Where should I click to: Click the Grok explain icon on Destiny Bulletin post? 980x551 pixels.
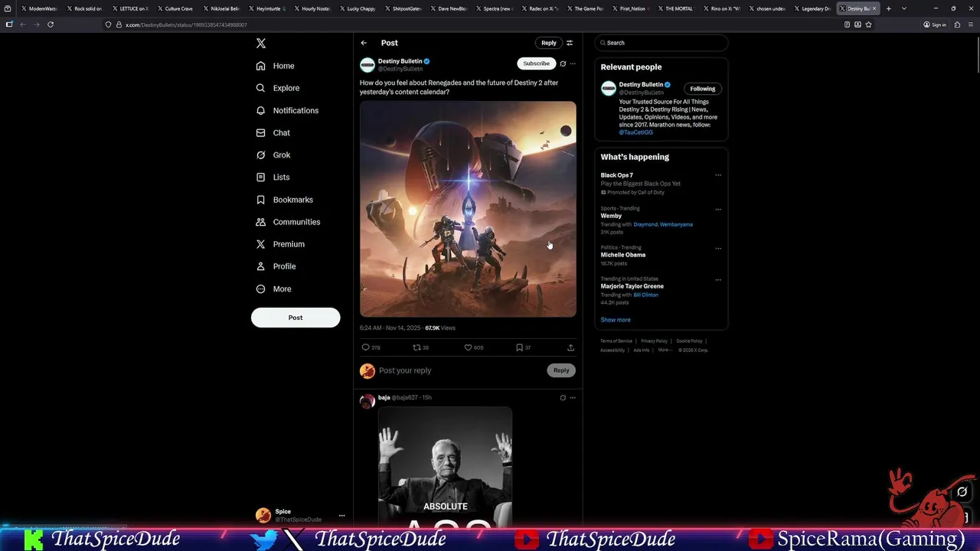563,64
